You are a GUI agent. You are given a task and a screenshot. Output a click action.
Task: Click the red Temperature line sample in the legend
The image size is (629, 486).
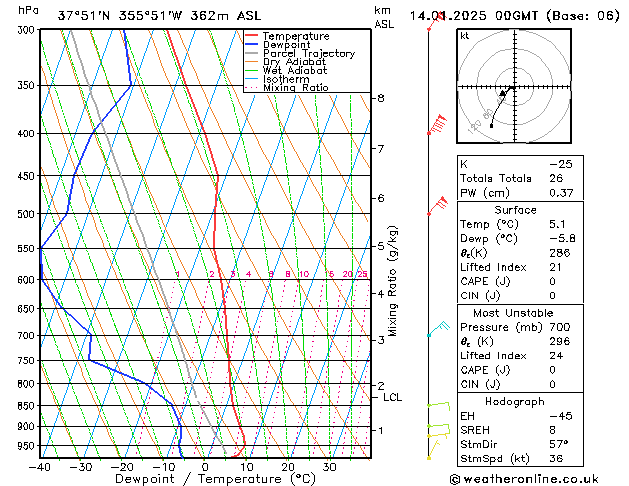251,36
